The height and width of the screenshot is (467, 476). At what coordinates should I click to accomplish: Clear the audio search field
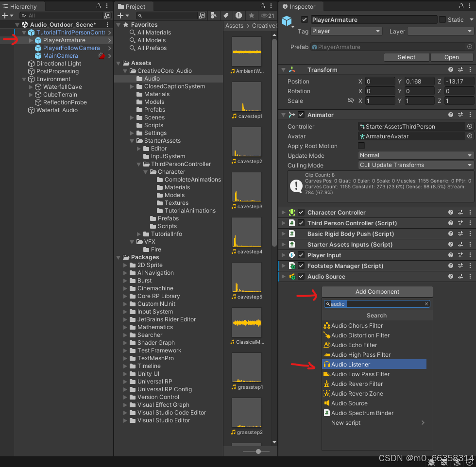(x=426, y=304)
